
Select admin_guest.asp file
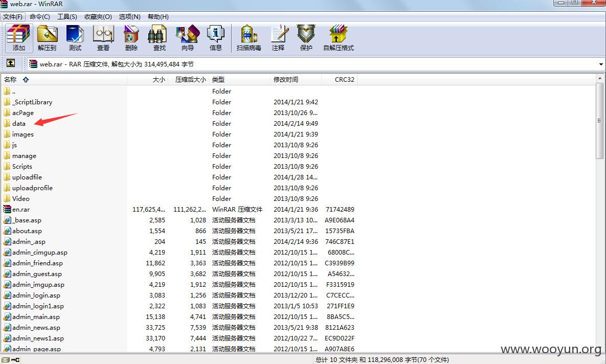pyautogui.click(x=37, y=274)
